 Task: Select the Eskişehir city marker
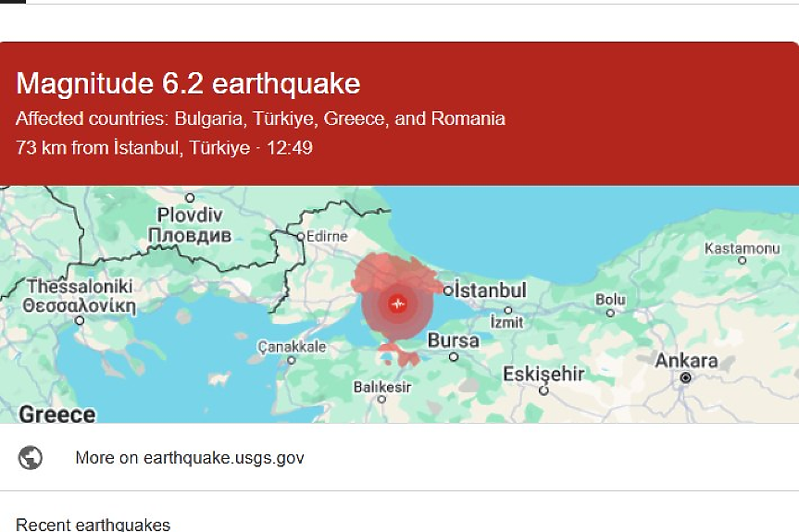click(543, 390)
